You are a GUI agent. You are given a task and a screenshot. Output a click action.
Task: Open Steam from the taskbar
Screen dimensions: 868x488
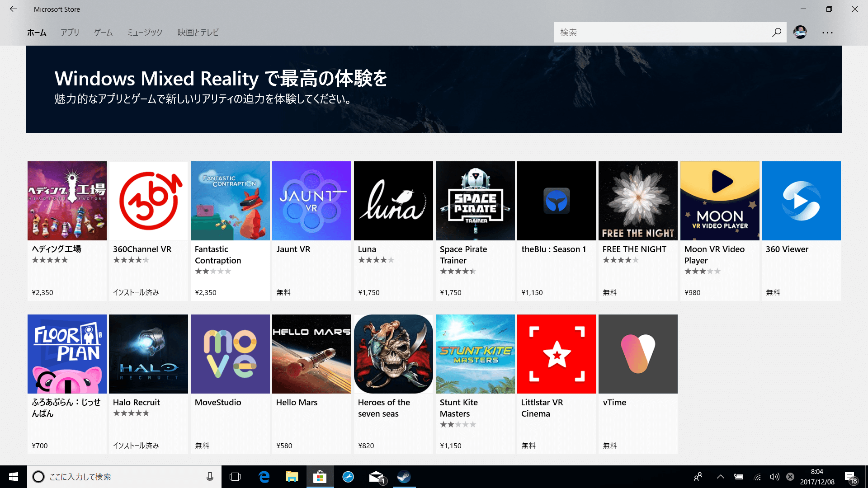404,476
